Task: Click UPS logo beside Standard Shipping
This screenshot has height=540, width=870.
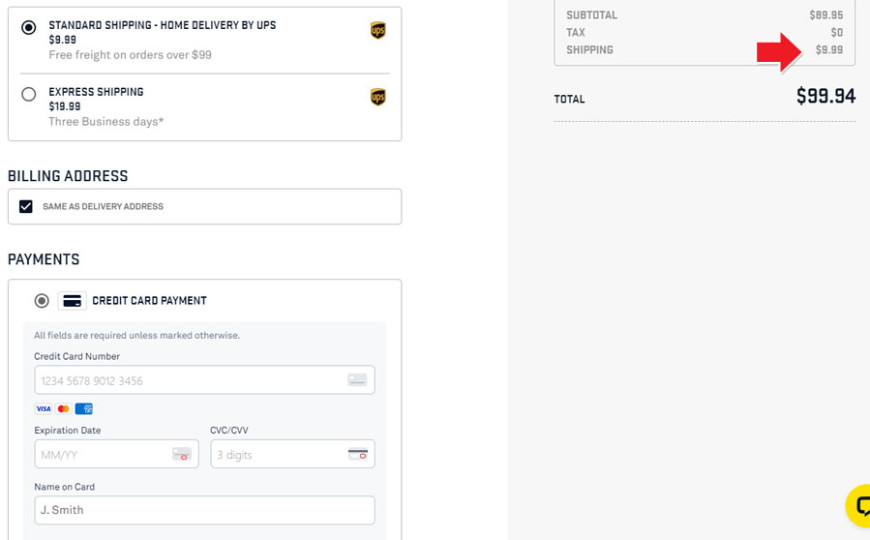Action: pos(378,30)
